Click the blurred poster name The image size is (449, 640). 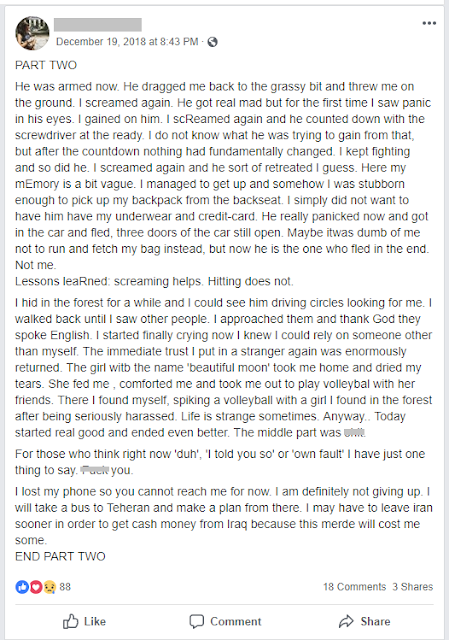(98, 24)
